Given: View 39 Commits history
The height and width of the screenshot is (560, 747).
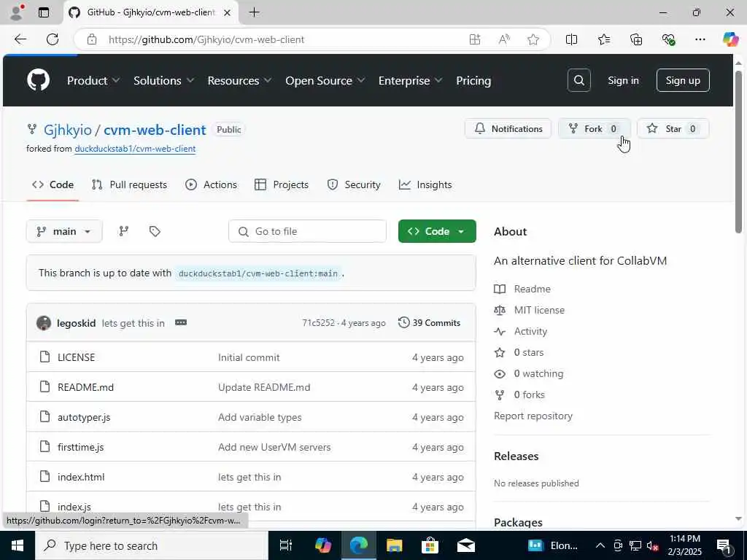Looking at the screenshot, I should [x=429, y=322].
